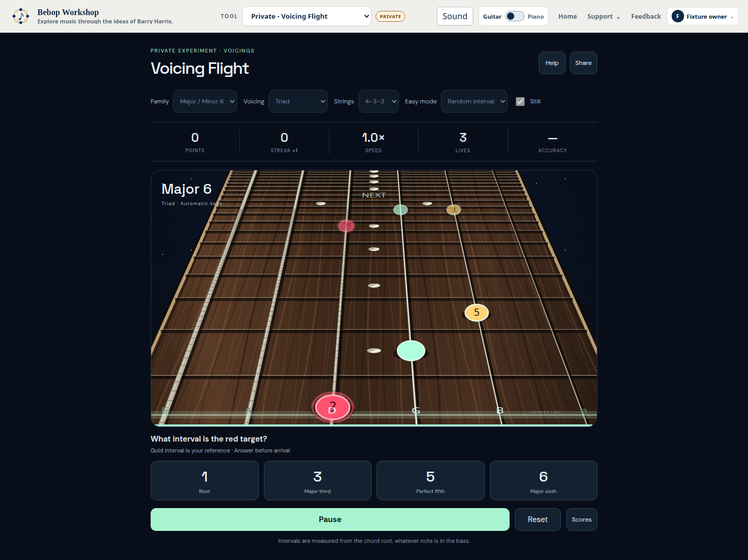The width and height of the screenshot is (748, 560).
Task: Open the Strings dropdown showing 4-3-2
Action: [379, 101]
